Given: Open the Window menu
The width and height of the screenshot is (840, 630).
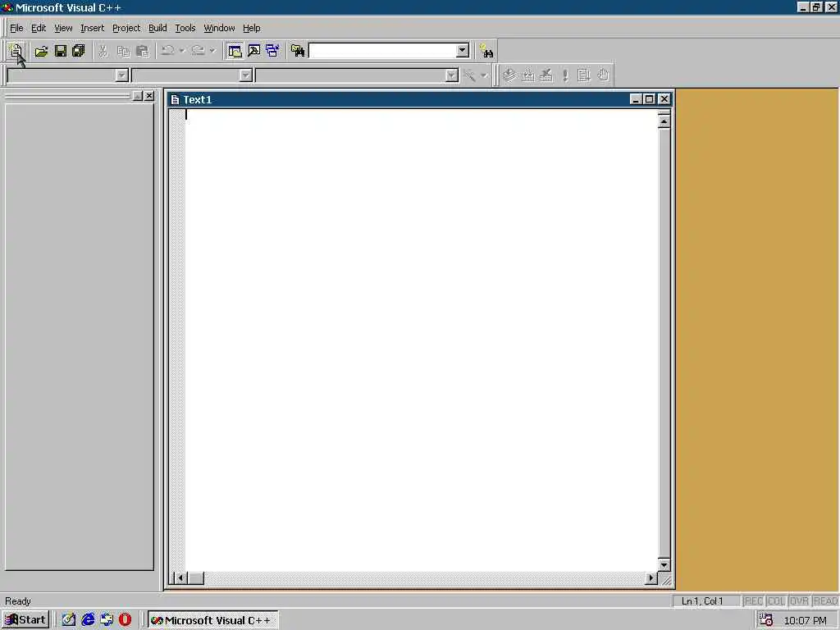Looking at the screenshot, I should 219,28.
